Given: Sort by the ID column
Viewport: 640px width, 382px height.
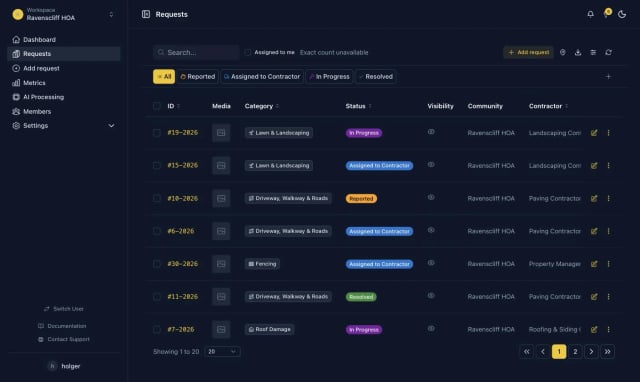Looking at the screenshot, I should point(173,106).
